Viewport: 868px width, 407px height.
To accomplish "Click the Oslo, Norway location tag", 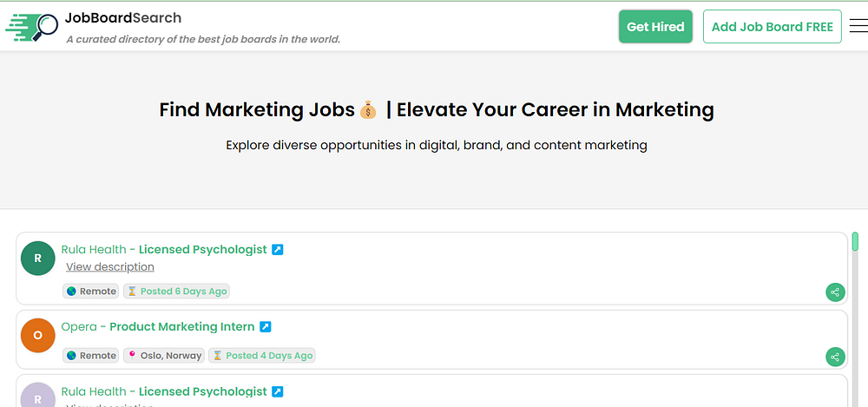I will [164, 356].
